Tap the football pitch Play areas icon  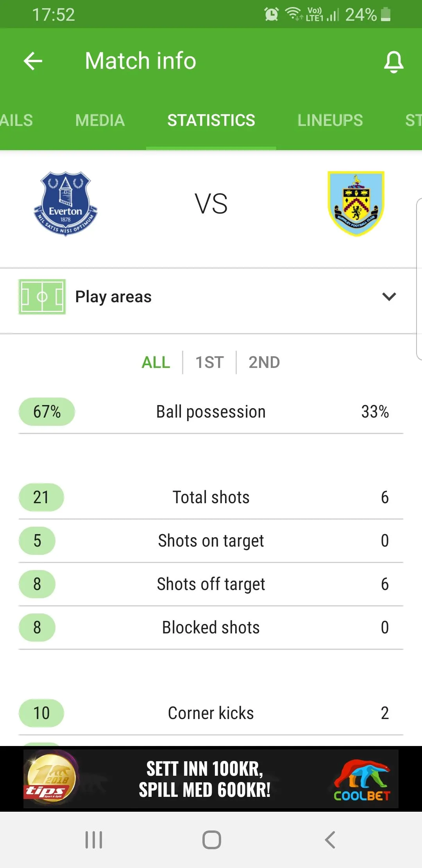[42, 297]
